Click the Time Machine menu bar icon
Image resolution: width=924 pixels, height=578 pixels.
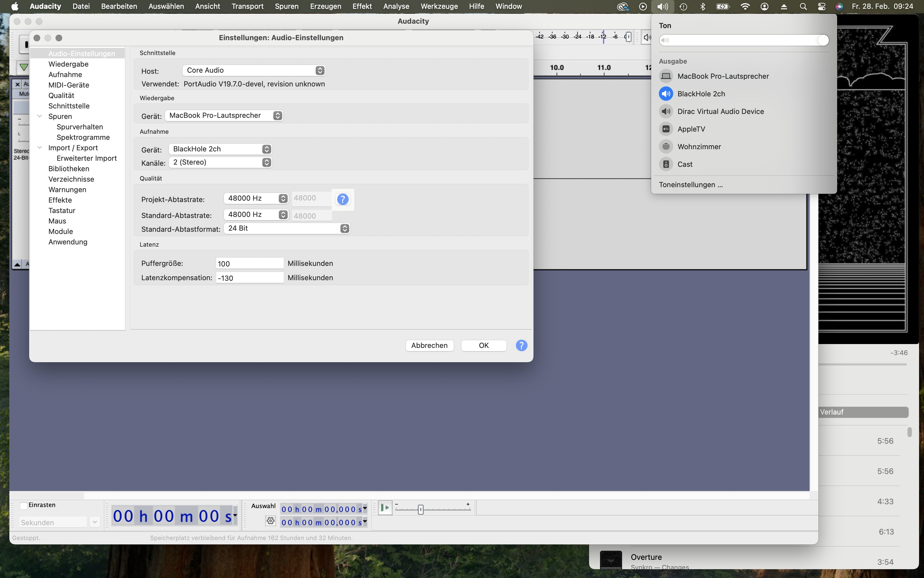pos(683,7)
